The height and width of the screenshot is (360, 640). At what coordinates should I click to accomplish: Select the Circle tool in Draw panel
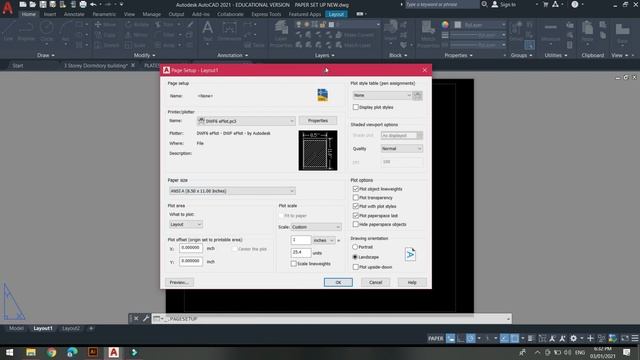pyautogui.click(x=47, y=31)
